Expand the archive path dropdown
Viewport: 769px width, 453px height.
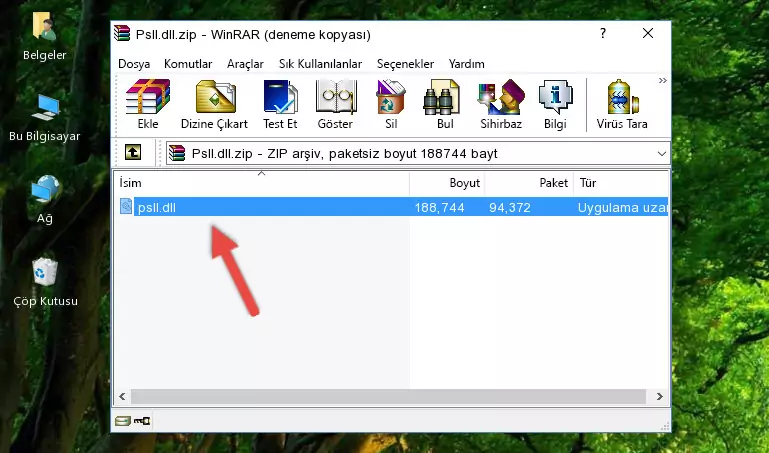(662, 154)
